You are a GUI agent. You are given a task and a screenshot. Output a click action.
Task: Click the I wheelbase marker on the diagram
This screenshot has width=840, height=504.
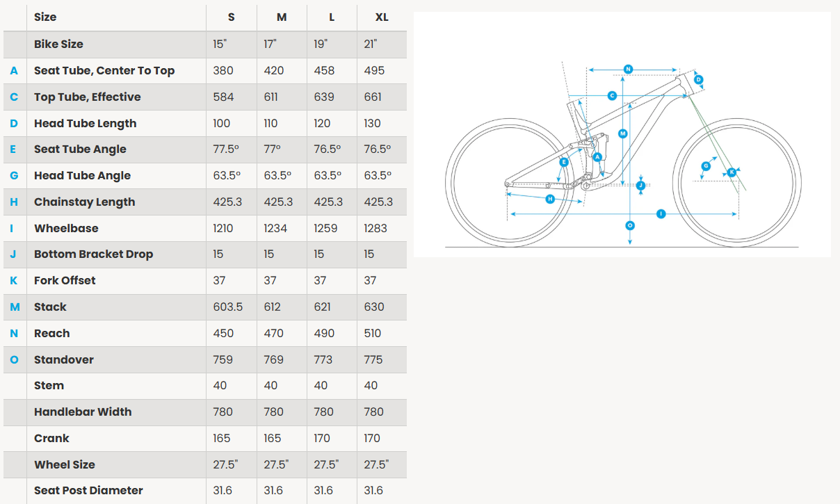coord(661,213)
